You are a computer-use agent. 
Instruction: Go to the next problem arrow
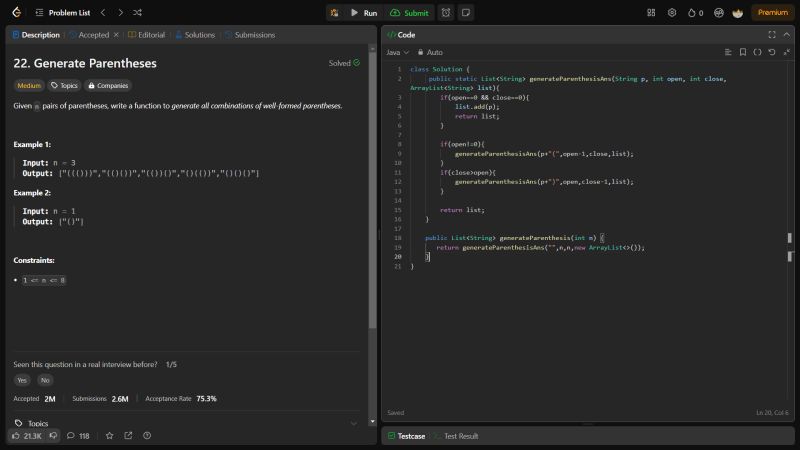(119, 13)
